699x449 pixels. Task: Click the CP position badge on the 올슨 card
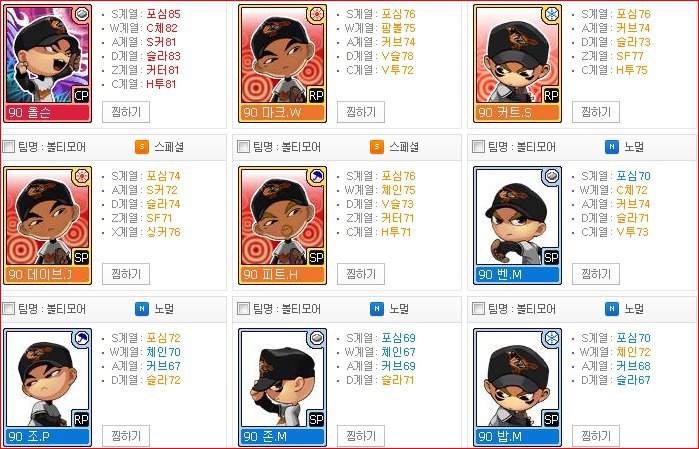tap(82, 95)
